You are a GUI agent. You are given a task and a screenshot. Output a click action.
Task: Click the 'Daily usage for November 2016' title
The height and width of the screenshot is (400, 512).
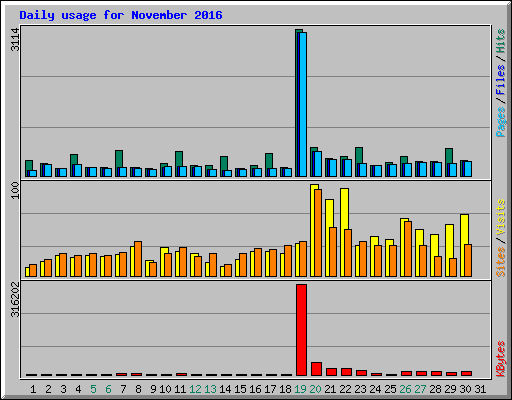pyautogui.click(x=121, y=15)
